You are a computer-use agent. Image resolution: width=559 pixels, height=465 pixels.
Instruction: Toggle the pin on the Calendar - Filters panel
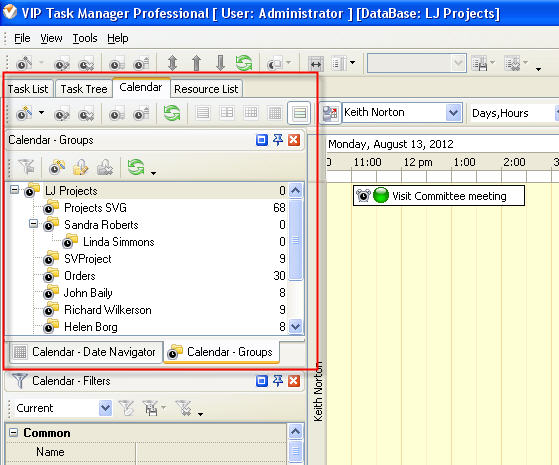278,381
